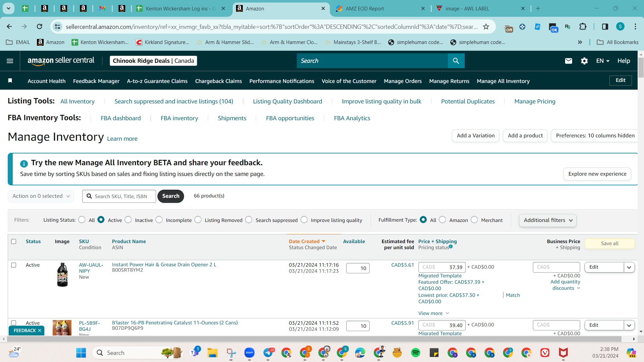Open Spotify from the taskbar
Viewport: 644px width, 362px height.
click(415, 353)
